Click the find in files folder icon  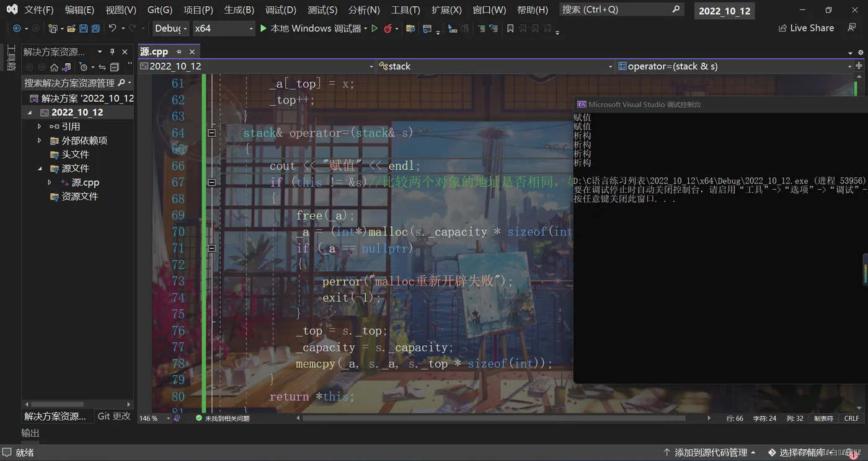tap(410, 29)
